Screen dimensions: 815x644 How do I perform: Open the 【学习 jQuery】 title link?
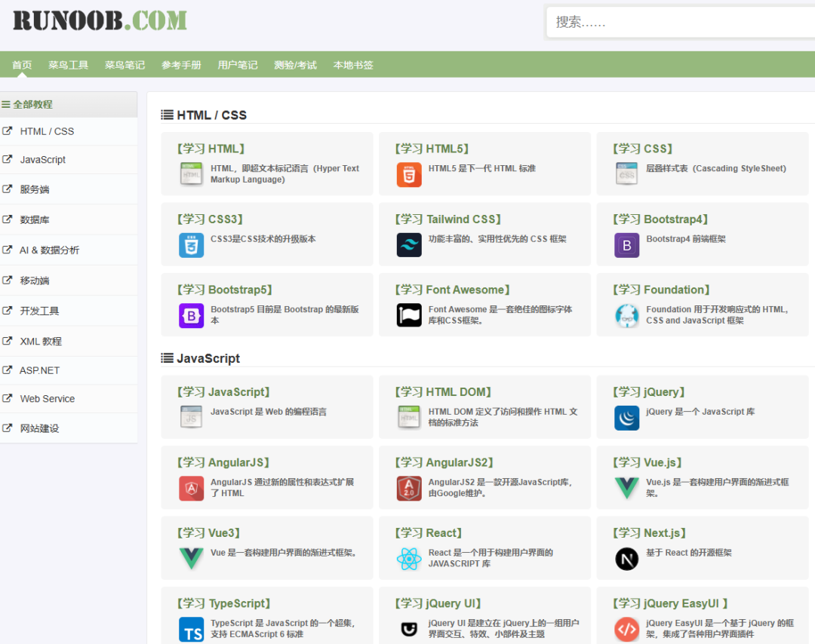[649, 392]
